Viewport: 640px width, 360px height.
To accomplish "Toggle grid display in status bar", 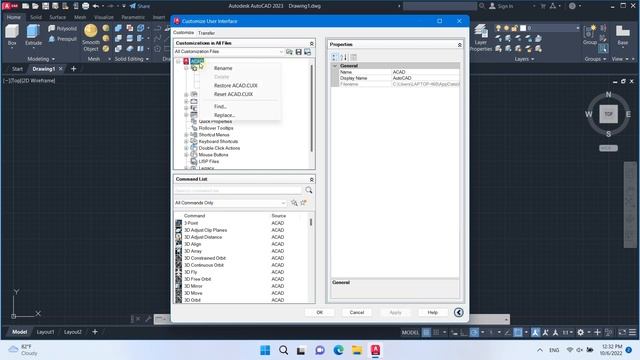I will pos(426,333).
